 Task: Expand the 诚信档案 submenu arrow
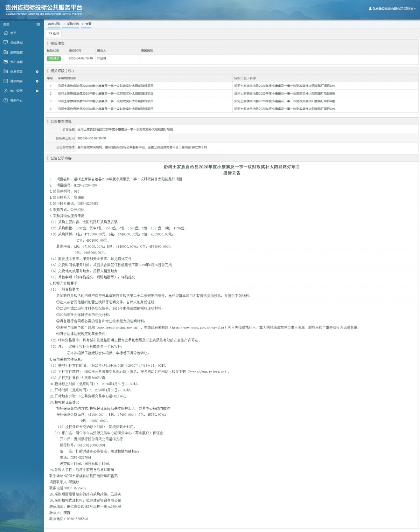(37, 81)
